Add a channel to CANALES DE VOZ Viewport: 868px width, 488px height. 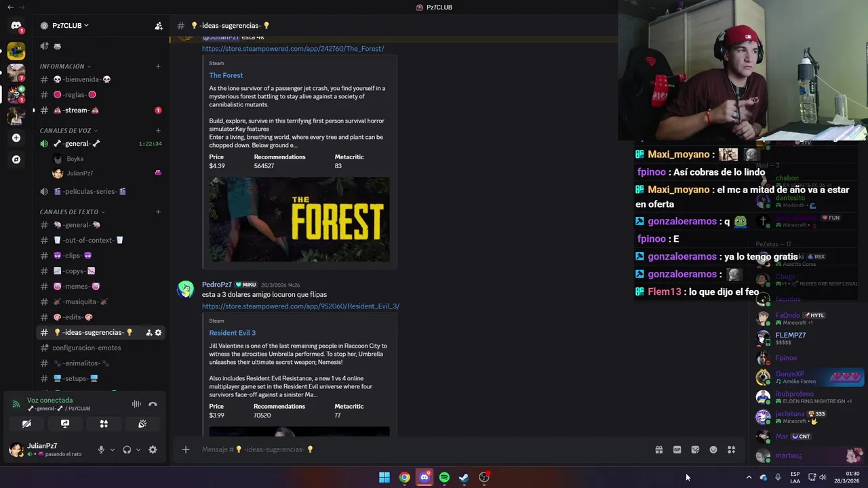[158, 130]
